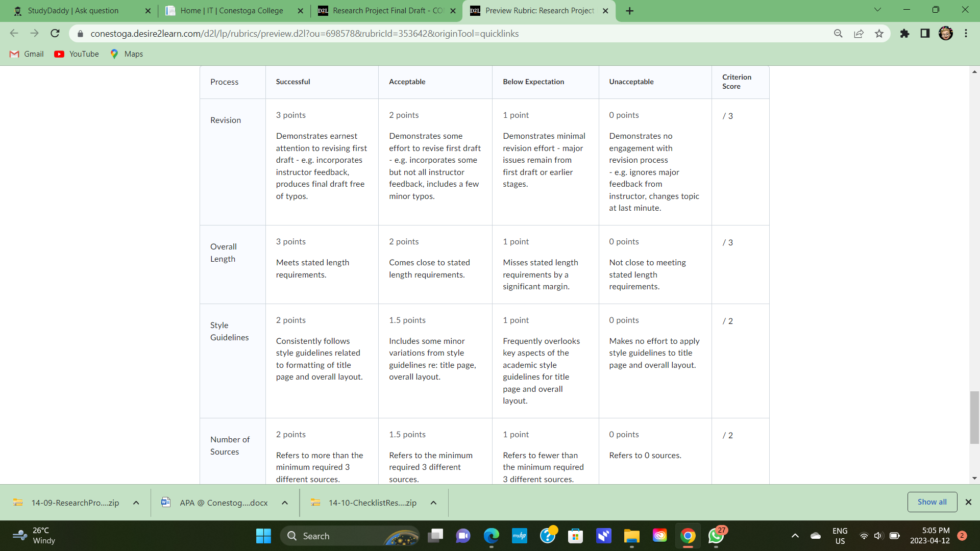Show hidden system tray icons chevron
980x551 pixels.
795,536
